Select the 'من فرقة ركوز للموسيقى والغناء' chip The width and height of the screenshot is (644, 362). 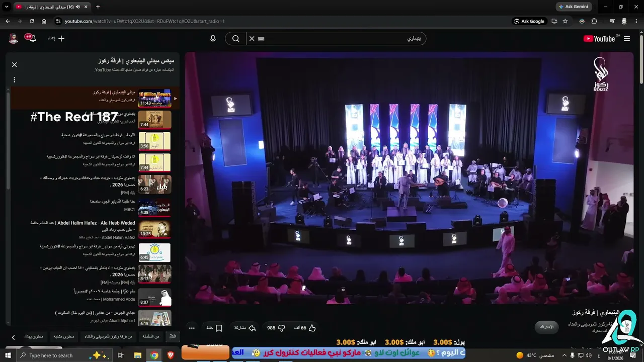point(108,336)
